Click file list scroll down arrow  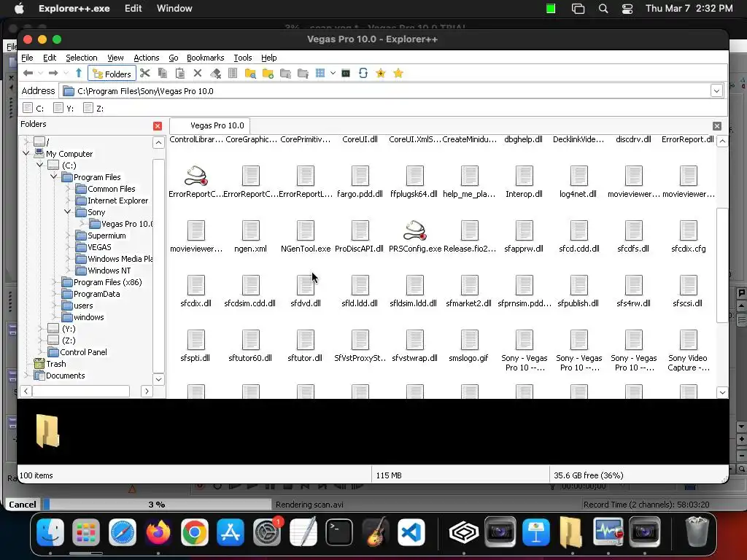click(x=722, y=392)
